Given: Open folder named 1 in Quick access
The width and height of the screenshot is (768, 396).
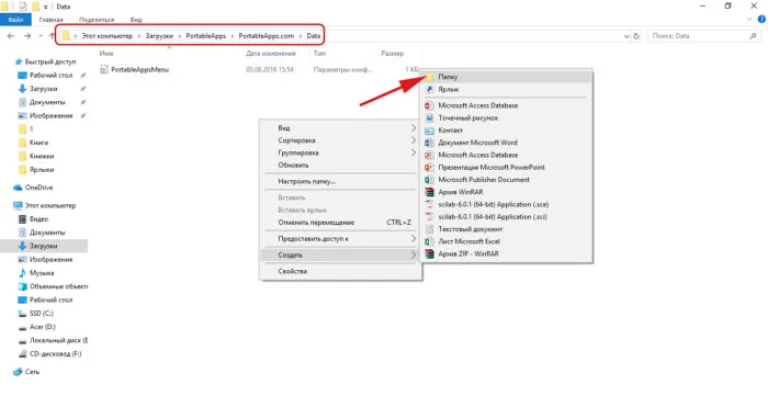Looking at the screenshot, I should click(x=25, y=129).
